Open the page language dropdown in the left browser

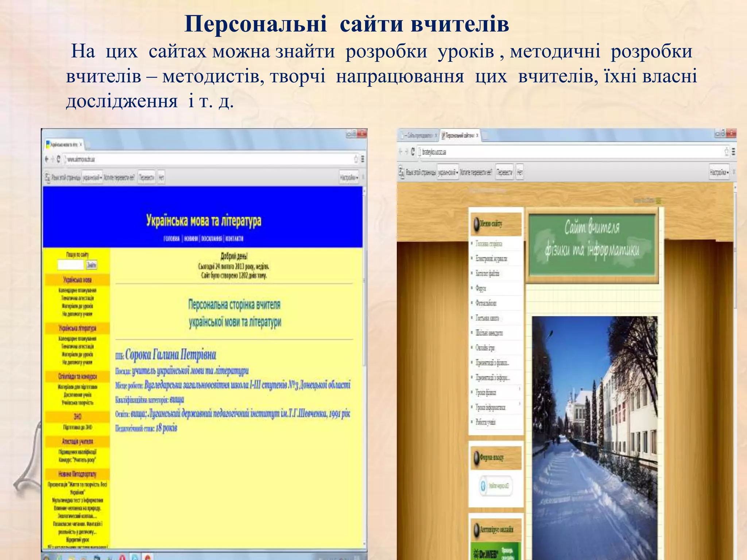click(x=92, y=178)
